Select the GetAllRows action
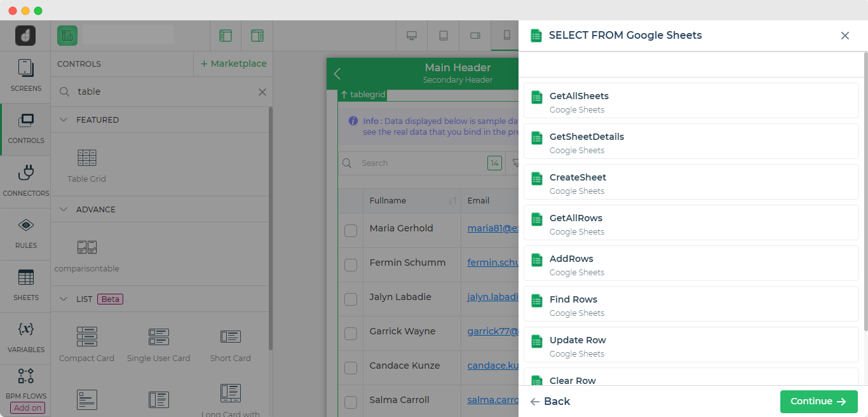This screenshot has height=417, width=868. click(x=691, y=222)
